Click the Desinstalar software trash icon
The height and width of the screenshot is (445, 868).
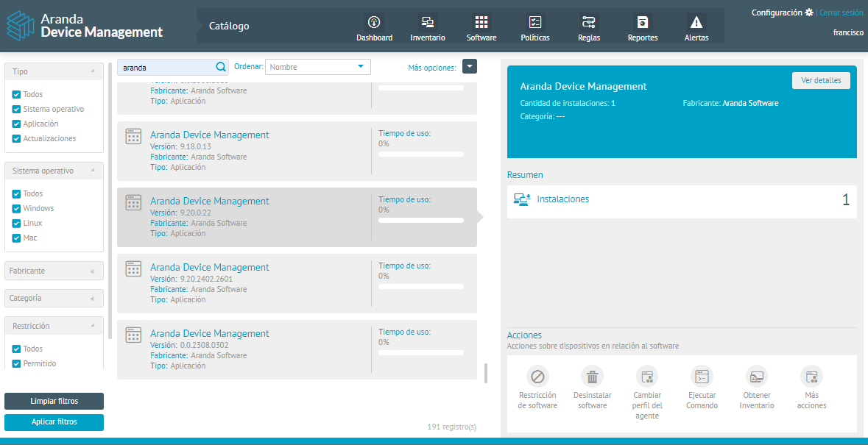point(592,377)
